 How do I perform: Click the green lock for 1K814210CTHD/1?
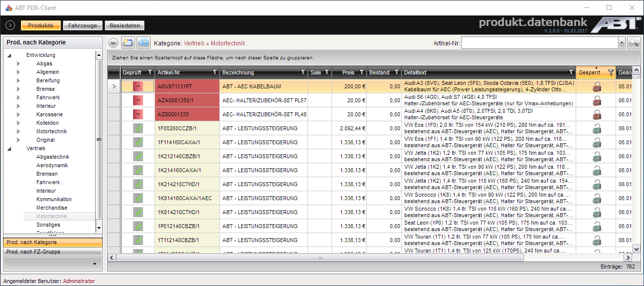pos(596,212)
